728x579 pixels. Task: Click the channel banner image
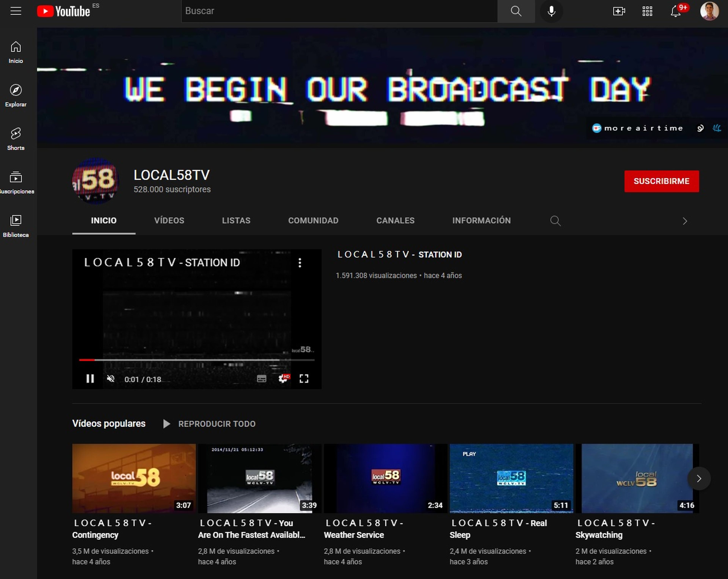(382, 88)
